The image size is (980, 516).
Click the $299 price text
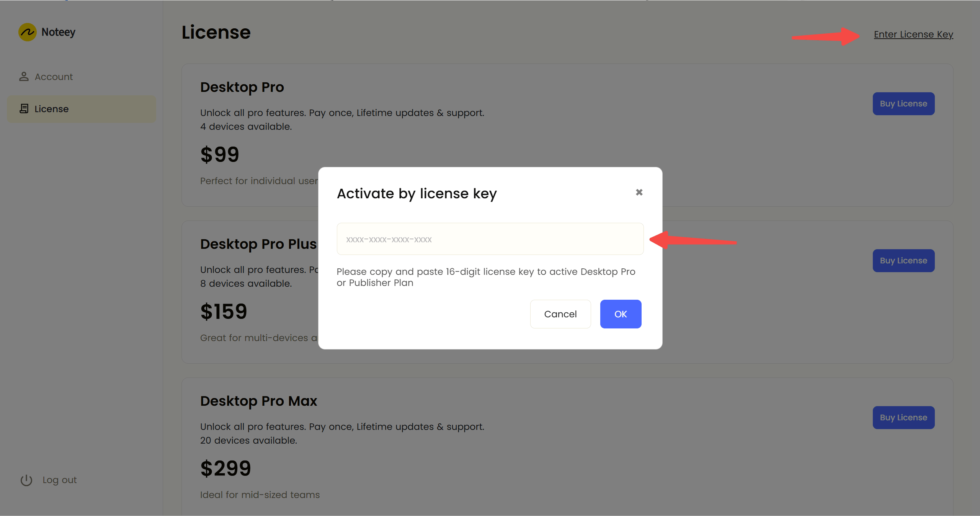pos(226,468)
